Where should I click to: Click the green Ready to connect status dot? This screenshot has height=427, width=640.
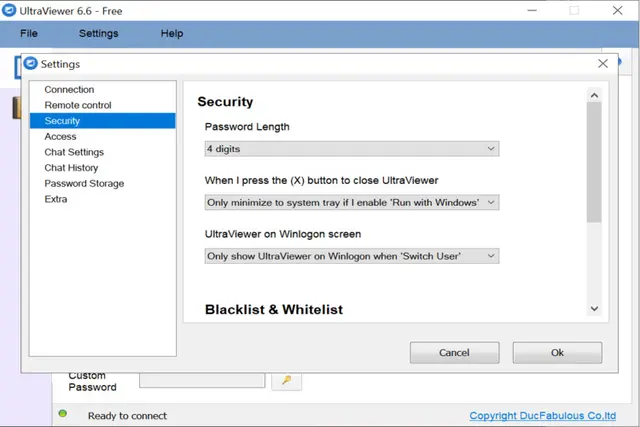coord(62,414)
